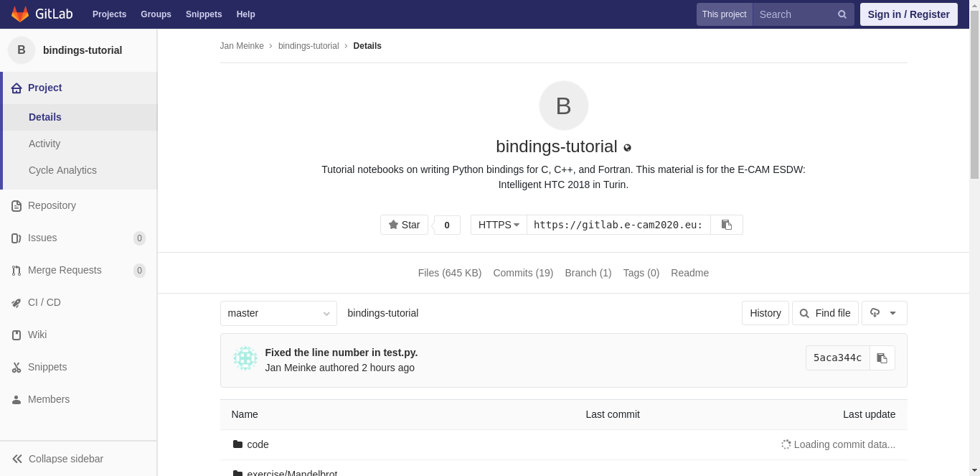
Task: Open the Repository section in sidebar
Action: click(x=52, y=205)
